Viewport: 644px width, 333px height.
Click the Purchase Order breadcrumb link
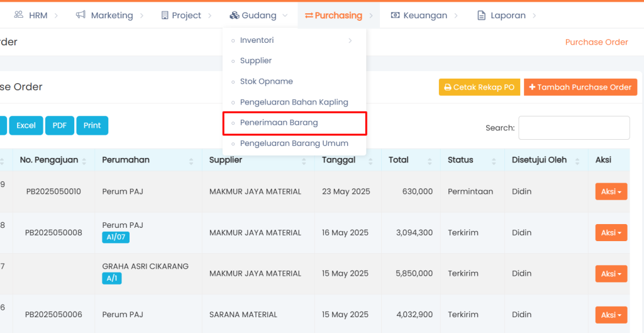pos(596,42)
